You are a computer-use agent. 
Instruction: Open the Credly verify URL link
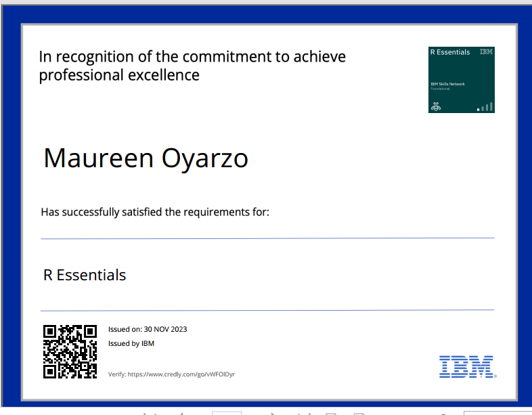point(181,374)
